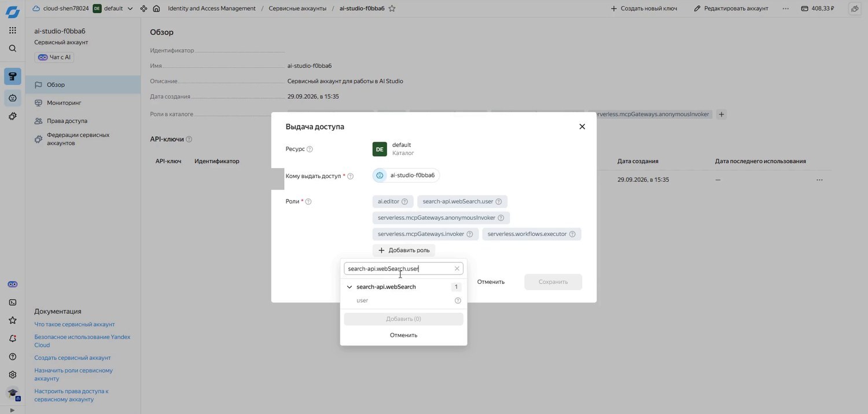Add a role with plus in Роли в каталоге

721,114
